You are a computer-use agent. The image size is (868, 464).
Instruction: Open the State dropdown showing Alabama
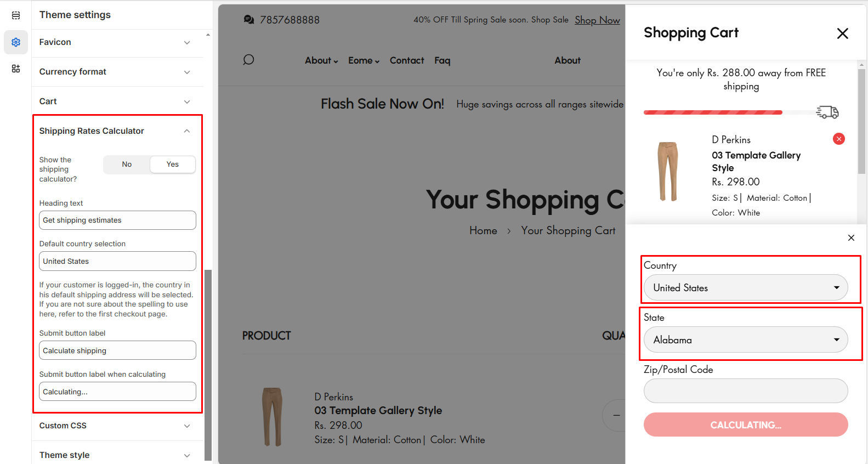pyautogui.click(x=746, y=340)
